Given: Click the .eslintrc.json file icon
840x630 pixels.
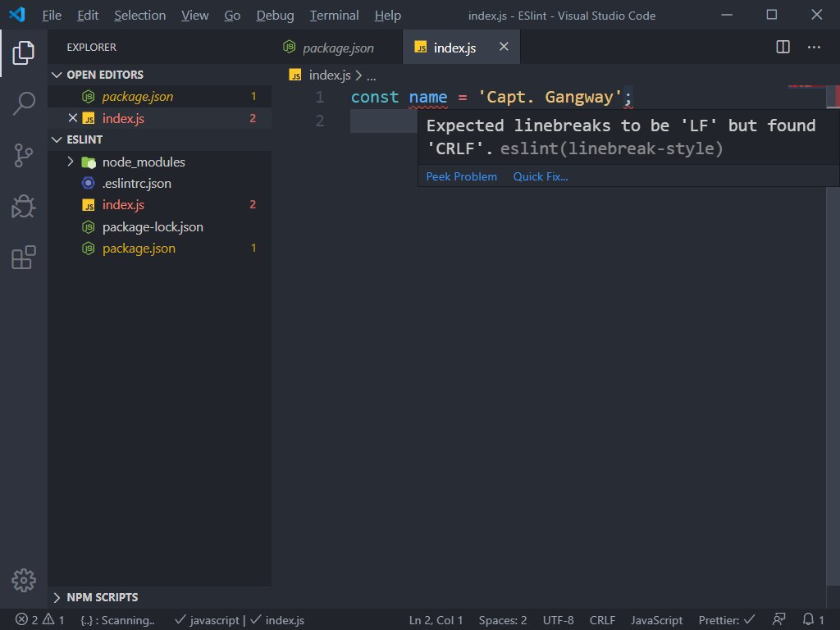Looking at the screenshot, I should pyautogui.click(x=88, y=183).
